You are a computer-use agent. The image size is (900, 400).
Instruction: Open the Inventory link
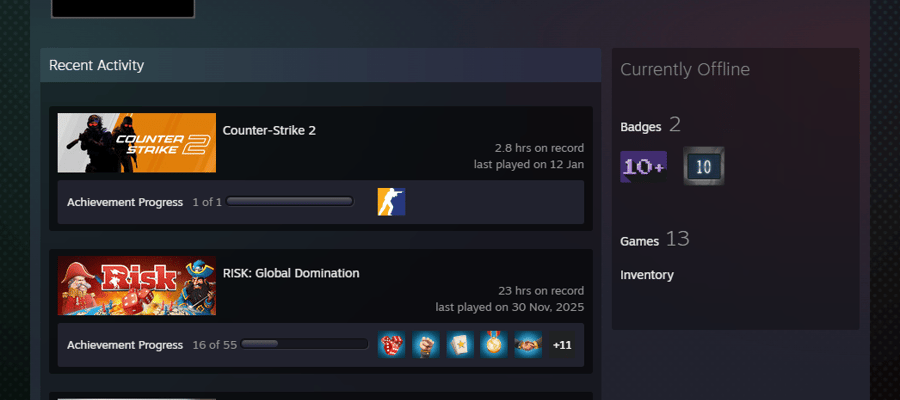click(647, 275)
